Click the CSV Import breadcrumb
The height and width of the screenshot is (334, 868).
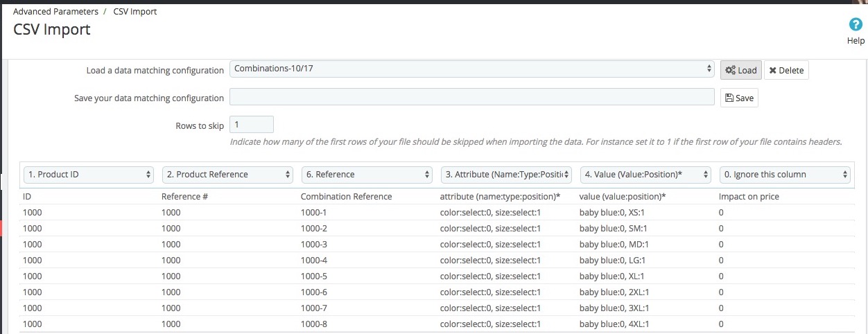(x=135, y=12)
